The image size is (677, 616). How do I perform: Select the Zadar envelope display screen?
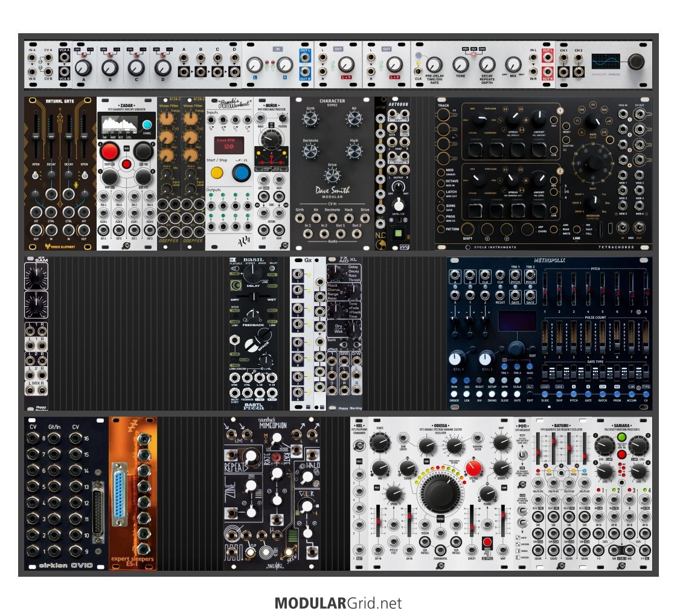coord(120,124)
